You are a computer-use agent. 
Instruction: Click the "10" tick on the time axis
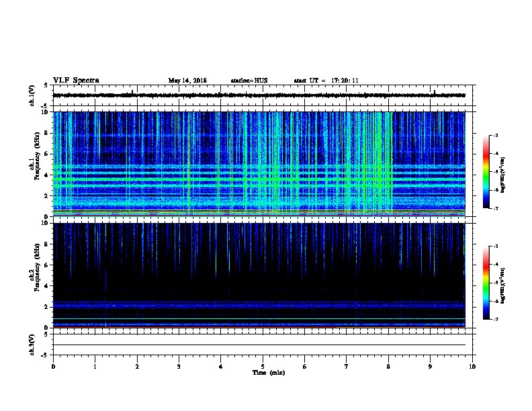pos(472,367)
